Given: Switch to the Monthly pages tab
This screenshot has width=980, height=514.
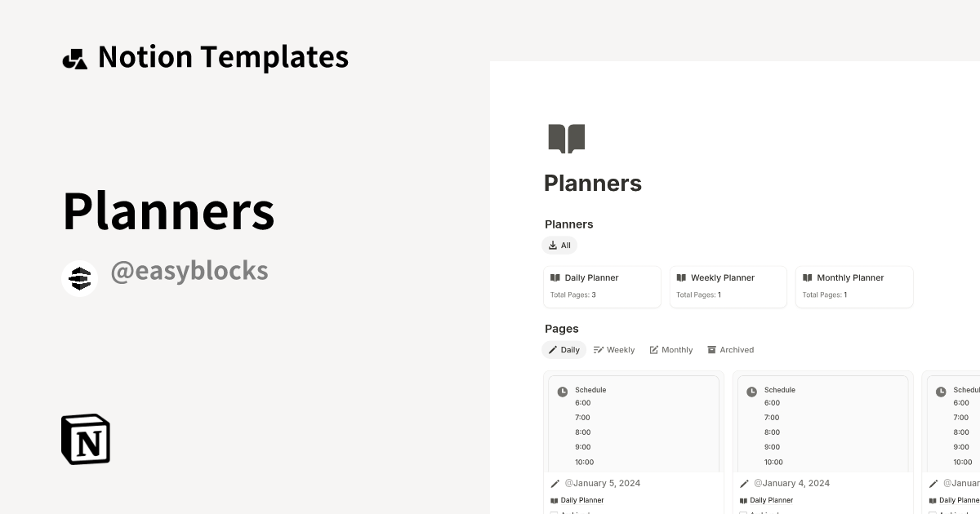Looking at the screenshot, I should pyautogui.click(x=671, y=349).
